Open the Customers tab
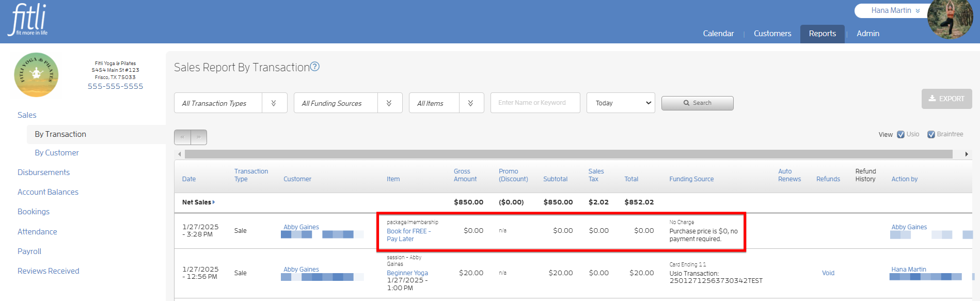This screenshot has width=980, height=301. click(772, 34)
